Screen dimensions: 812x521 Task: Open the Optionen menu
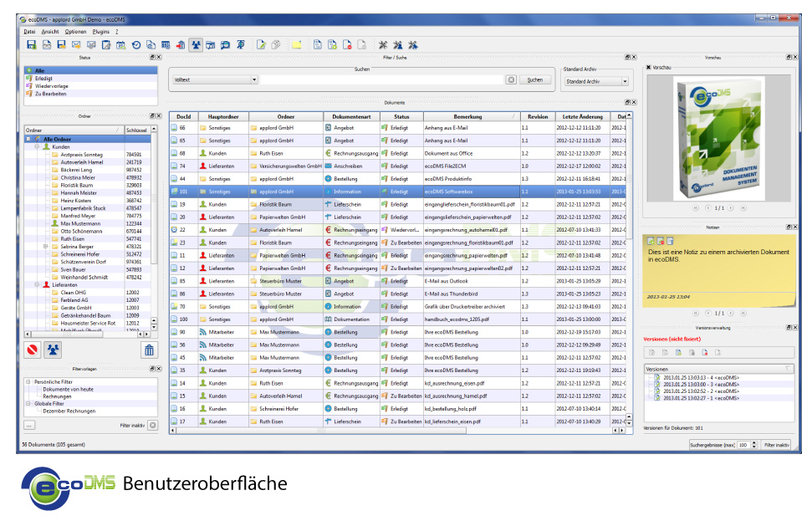[75, 32]
